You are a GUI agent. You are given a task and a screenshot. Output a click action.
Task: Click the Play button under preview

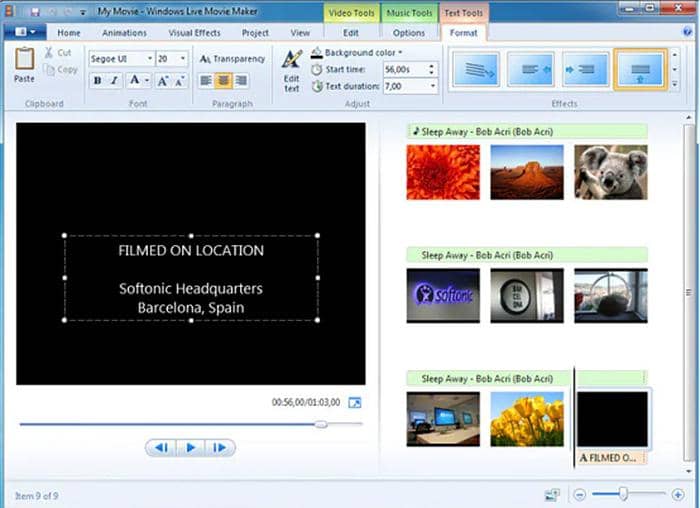191,447
